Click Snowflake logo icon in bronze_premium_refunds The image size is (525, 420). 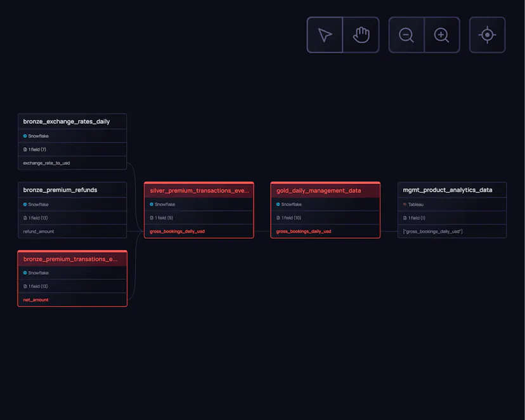[x=25, y=204]
